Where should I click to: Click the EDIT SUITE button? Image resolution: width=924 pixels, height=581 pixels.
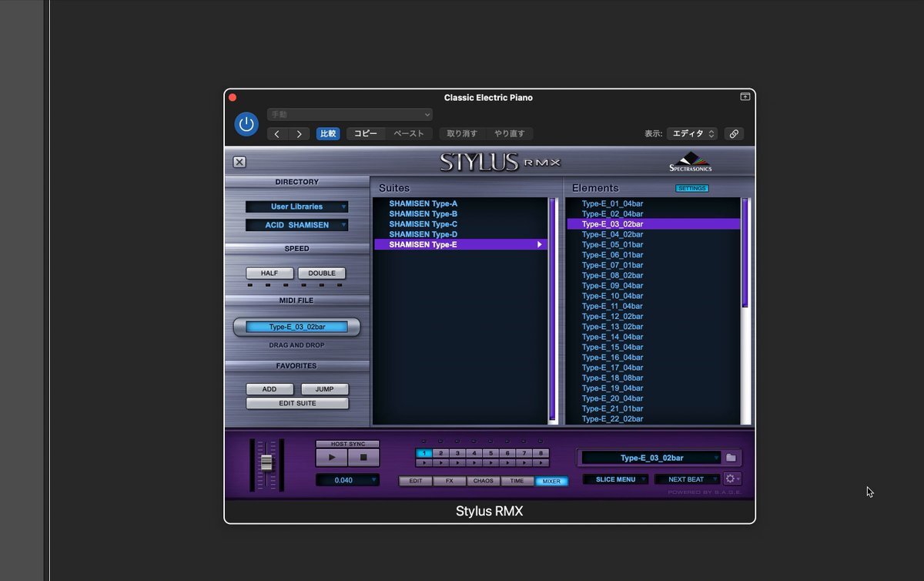tap(297, 403)
